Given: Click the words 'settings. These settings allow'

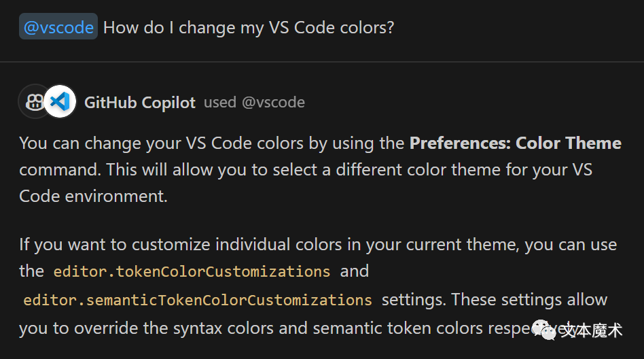Looking at the screenshot, I should (x=495, y=300).
